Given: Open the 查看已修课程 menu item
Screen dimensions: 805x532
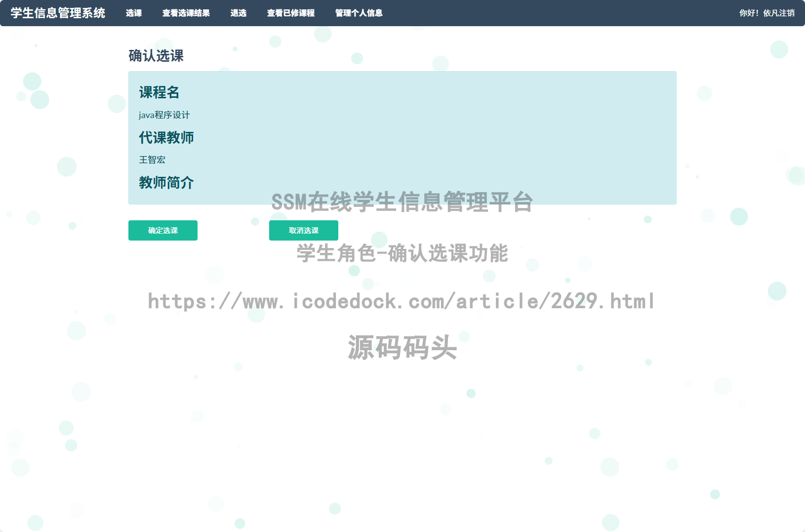Looking at the screenshot, I should [x=291, y=13].
